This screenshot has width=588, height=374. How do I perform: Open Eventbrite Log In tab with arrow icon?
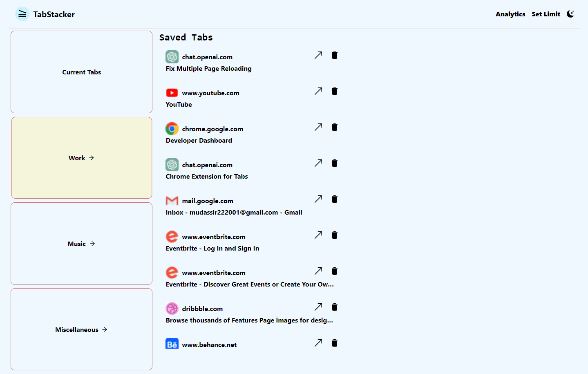(x=318, y=235)
